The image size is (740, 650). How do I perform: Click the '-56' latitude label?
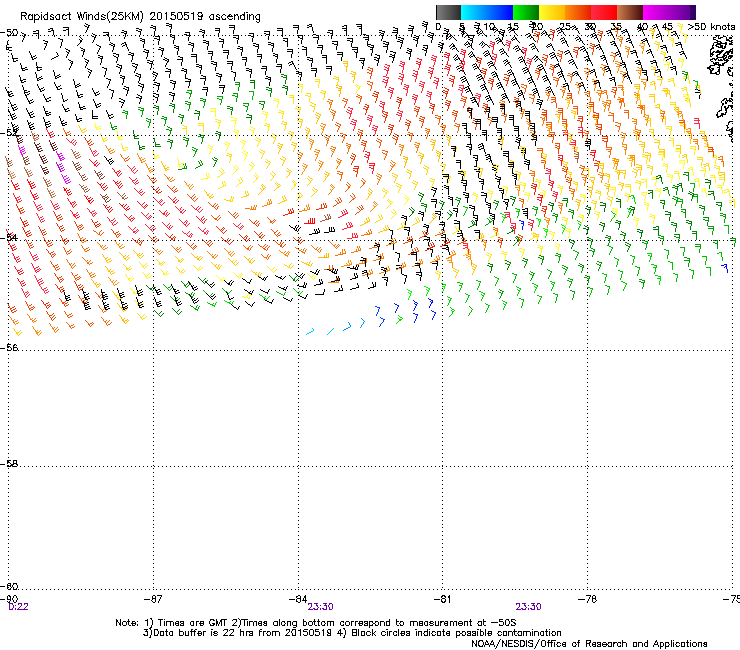(x=9, y=348)
